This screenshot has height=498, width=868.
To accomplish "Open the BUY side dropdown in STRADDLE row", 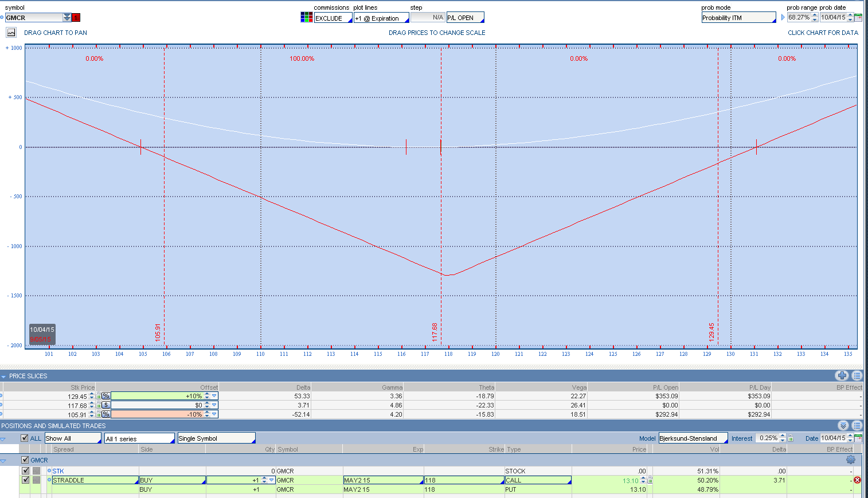I will (172, 480).
